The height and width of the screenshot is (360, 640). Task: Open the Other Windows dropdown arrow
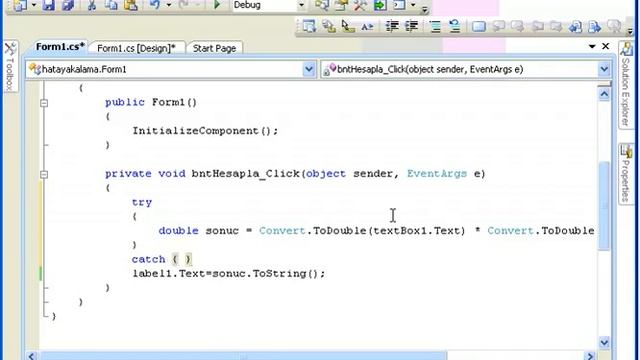coord(413,5)
